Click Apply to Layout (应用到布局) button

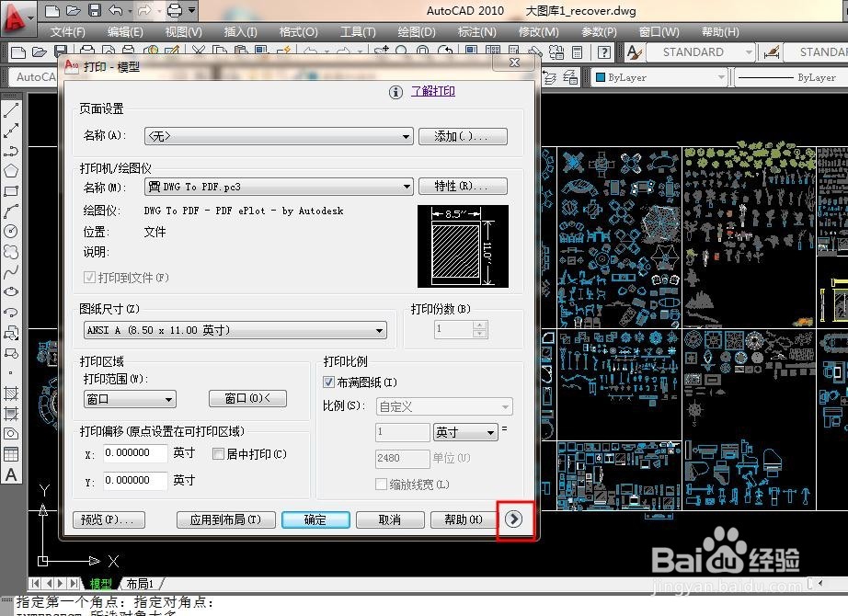pos(225,519)
